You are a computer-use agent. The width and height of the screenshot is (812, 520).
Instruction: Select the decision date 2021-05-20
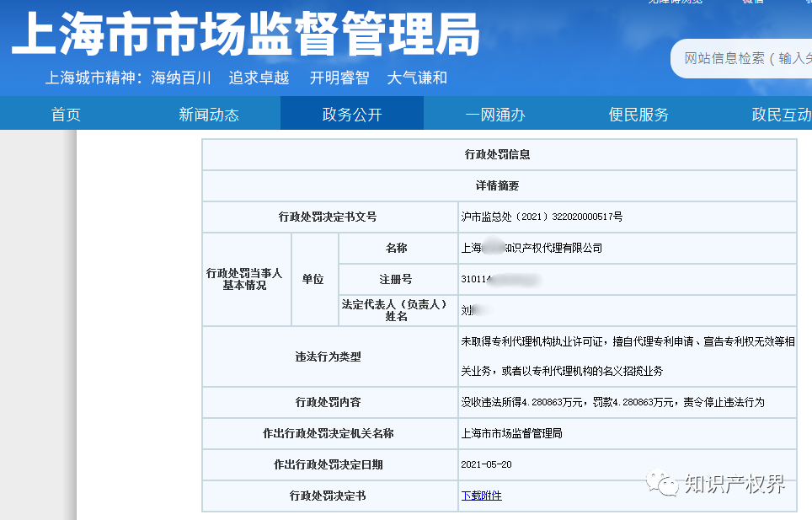(486, 464)
